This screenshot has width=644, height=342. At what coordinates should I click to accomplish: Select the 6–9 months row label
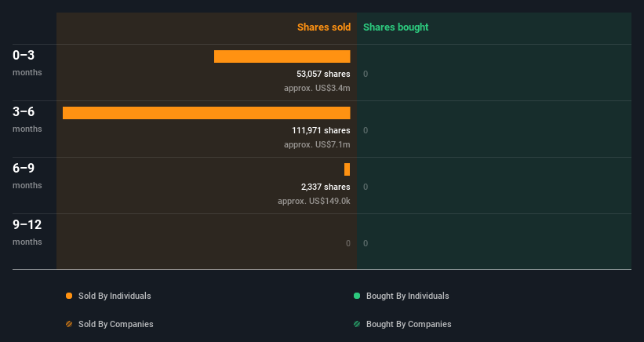[x=27, y=176]
